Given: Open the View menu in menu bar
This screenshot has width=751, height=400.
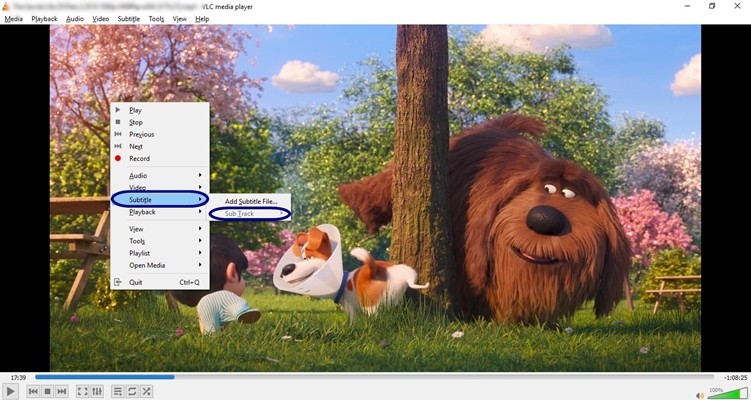Looking at the screenshot, I should tap(180, 19).
